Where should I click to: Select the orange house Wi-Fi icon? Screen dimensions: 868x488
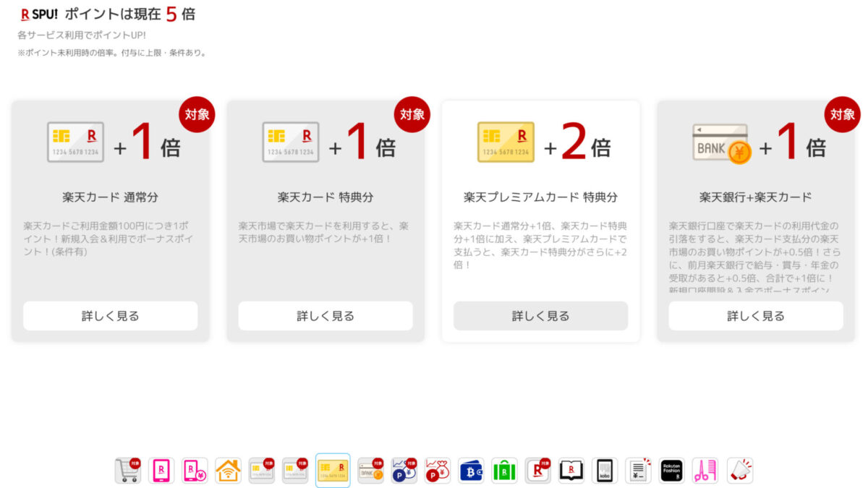(x=228, y=471)
